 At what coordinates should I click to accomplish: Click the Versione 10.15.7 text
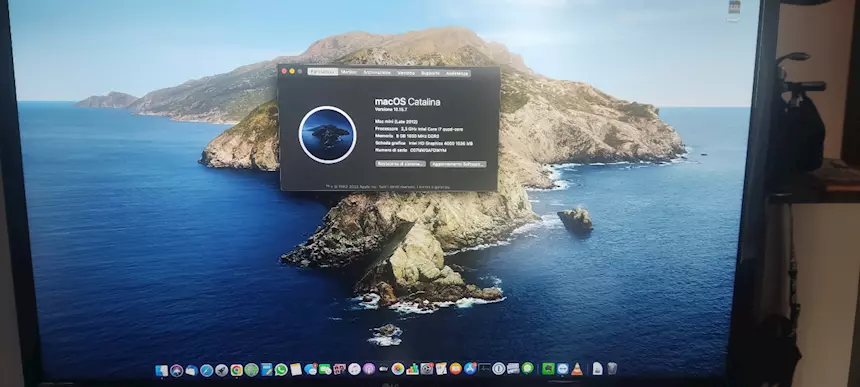tap(391, 110)
